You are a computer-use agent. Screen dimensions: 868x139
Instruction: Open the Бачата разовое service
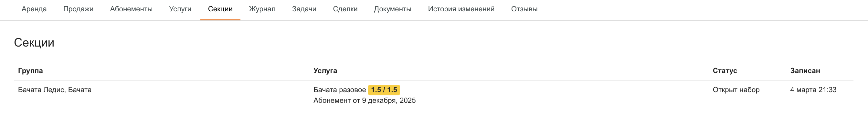tap(339, 90)
